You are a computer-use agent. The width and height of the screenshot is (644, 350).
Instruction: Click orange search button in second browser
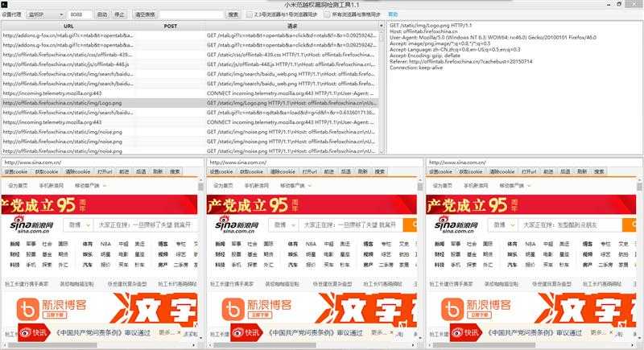pyautogui.click(x=410, y=224)
